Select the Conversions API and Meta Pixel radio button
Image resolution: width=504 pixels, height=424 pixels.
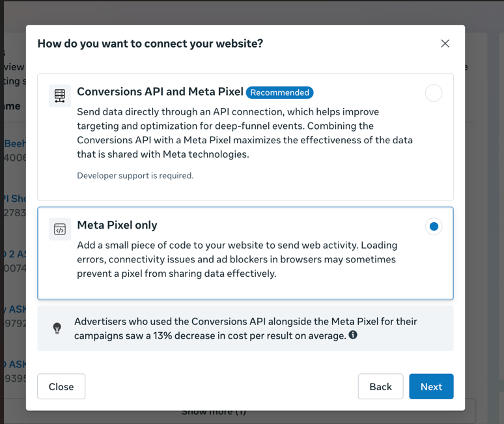coord(434,93)
